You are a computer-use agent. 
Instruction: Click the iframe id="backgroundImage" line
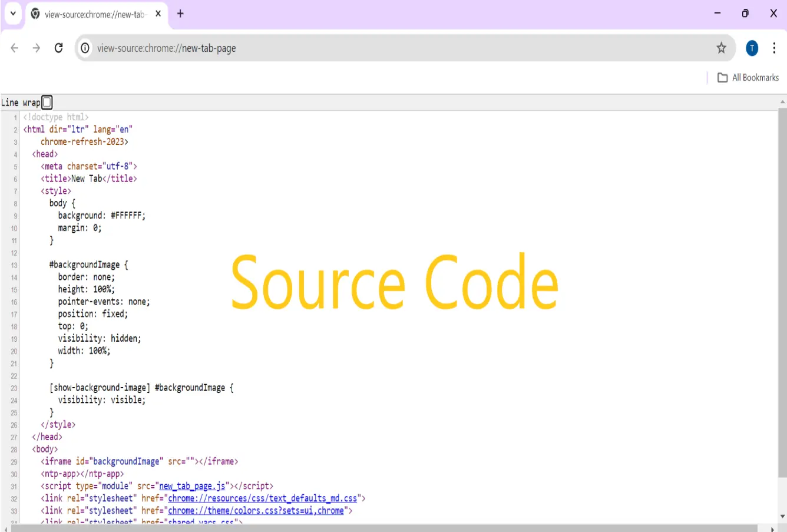tap(140, 461)
